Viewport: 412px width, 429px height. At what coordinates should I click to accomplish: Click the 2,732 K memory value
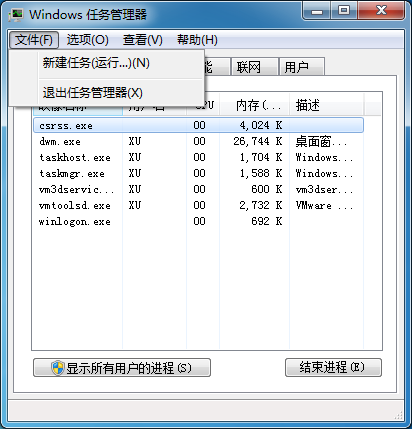(x=261, y=205)
